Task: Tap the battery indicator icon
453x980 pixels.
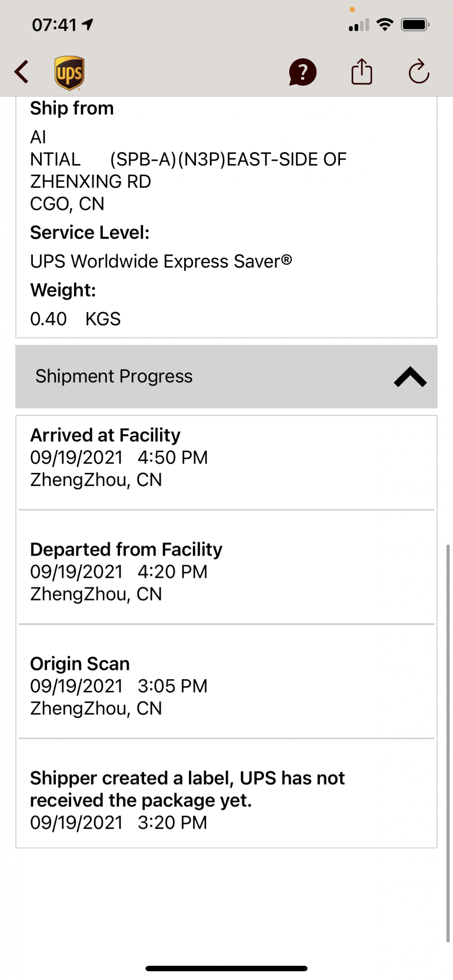Action: click(x=415, y=24)
